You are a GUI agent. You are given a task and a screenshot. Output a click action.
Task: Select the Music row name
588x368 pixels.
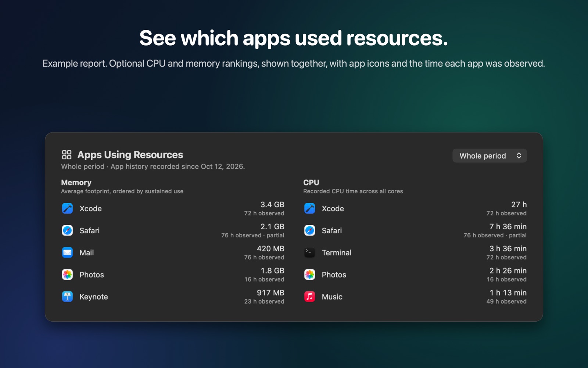point(332,297)
